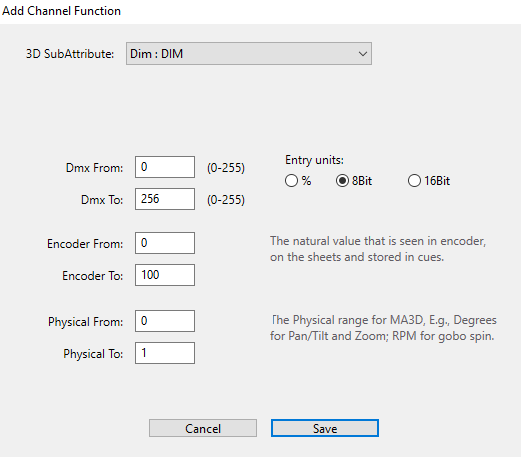
Task: Click the Add Channel Function title text
Action: 61,11
